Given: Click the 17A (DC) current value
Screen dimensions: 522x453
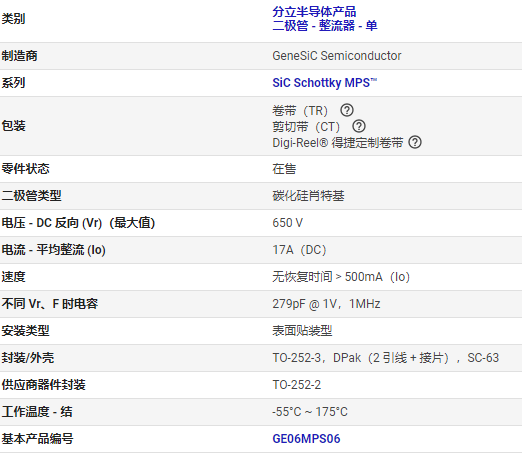Looking at the screenshot, I should point(299,250).
